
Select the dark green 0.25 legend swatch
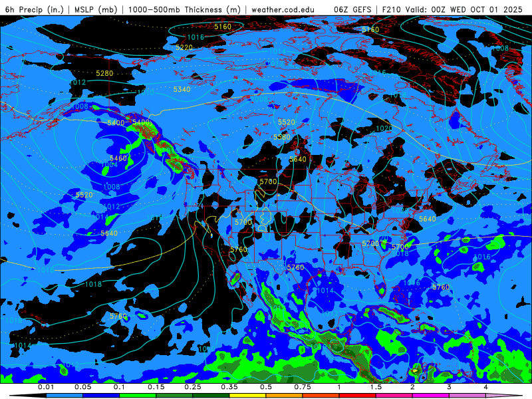(x=211, y=396)
